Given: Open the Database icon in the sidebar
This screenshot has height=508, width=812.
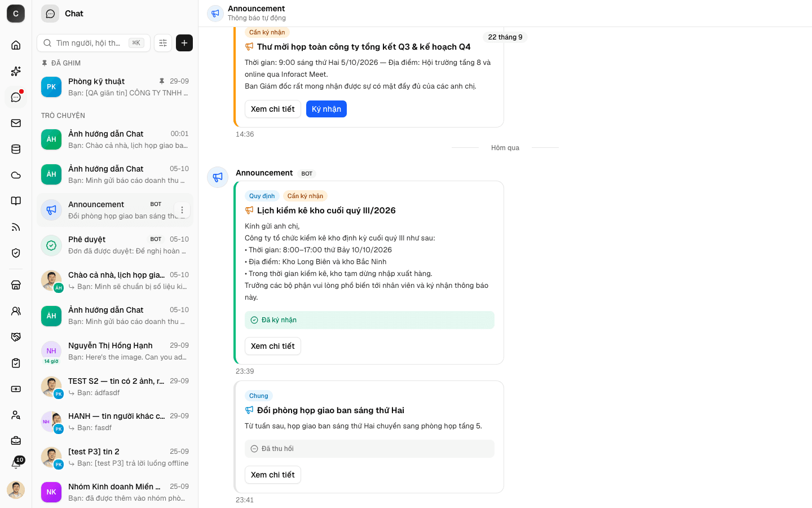Looking at the screenshot, I should 16,149.
